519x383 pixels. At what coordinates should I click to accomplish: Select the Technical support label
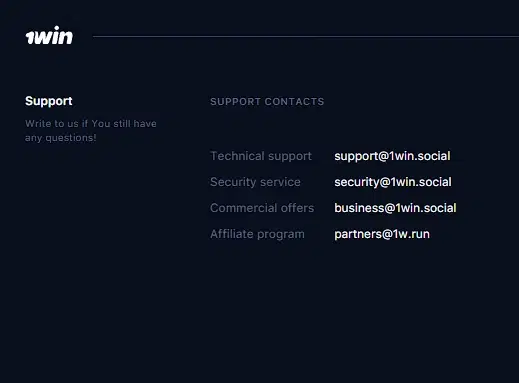(x=261, y=156)
